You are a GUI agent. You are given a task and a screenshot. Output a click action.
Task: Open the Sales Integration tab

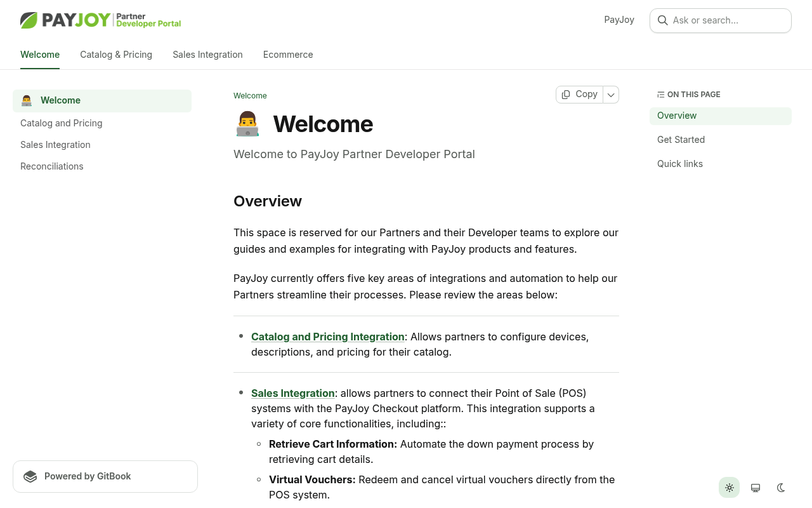[207, 55]
